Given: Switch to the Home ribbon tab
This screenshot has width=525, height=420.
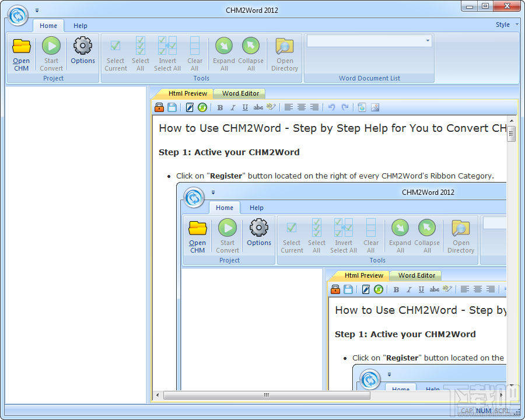Looking at the screenshot, I should point(48,26).
